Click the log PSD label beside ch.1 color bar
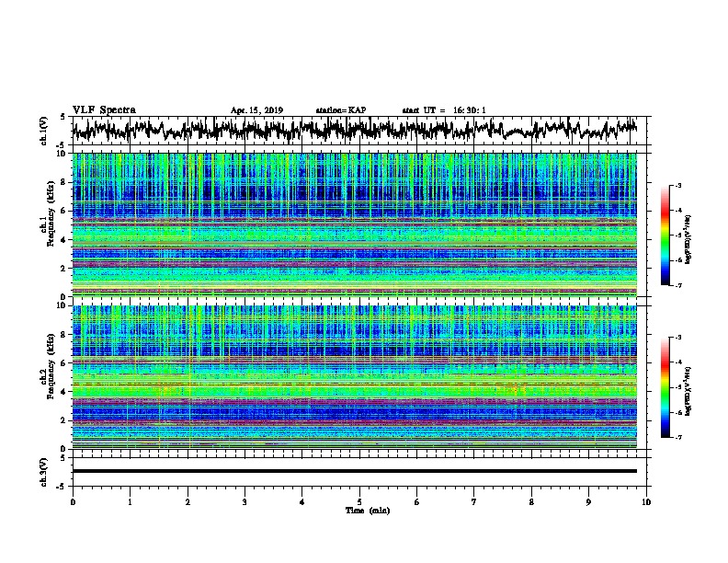This screenshot has height=563, width=728. (x=688, y=240)
